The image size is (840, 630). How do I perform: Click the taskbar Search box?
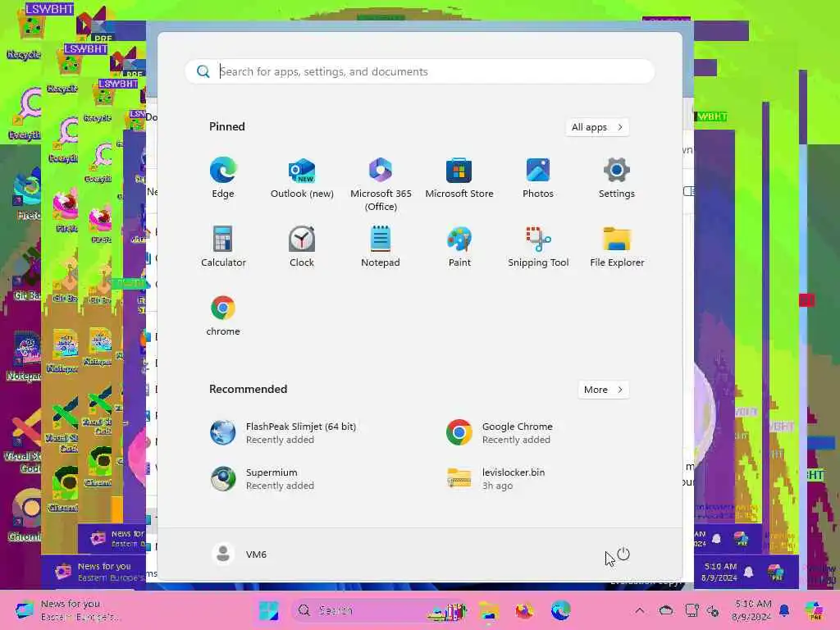[x=378, y=610]
